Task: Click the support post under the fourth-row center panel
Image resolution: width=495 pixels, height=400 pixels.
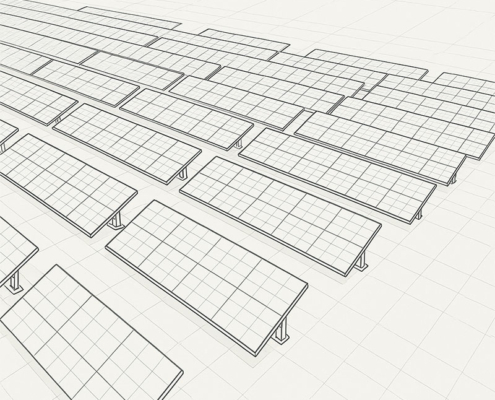Action: click(x=238, y=144)
